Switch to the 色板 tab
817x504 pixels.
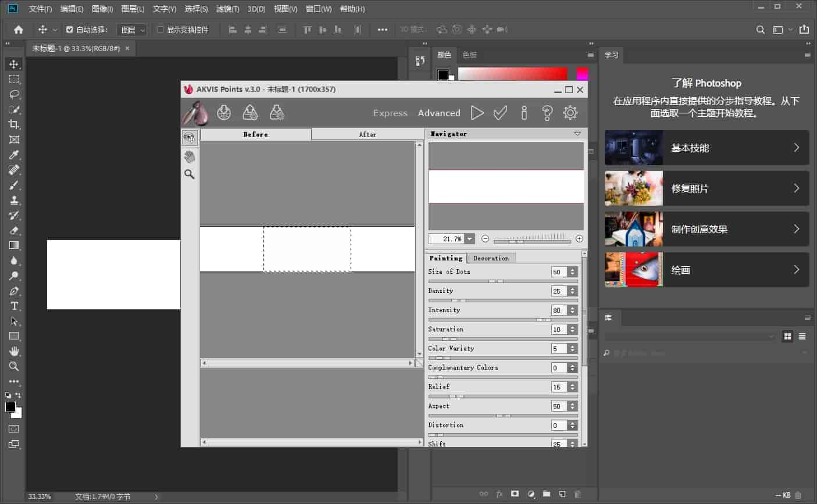[469, 55]
